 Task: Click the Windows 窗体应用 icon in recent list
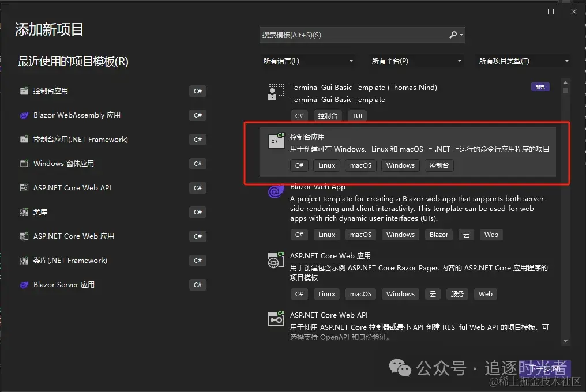tap(24, 164)
